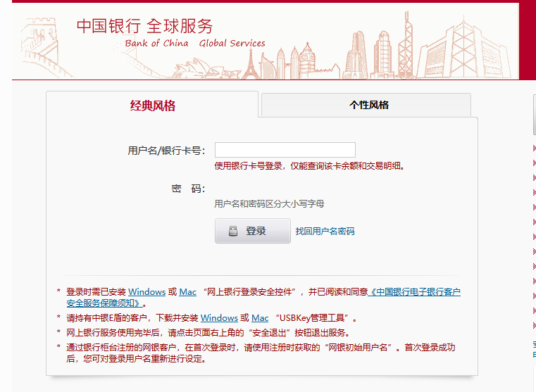Open the 找回用户名密码 link
Image resolution: width=536 pixels, height=392 pixels.
tap(325, 231)
